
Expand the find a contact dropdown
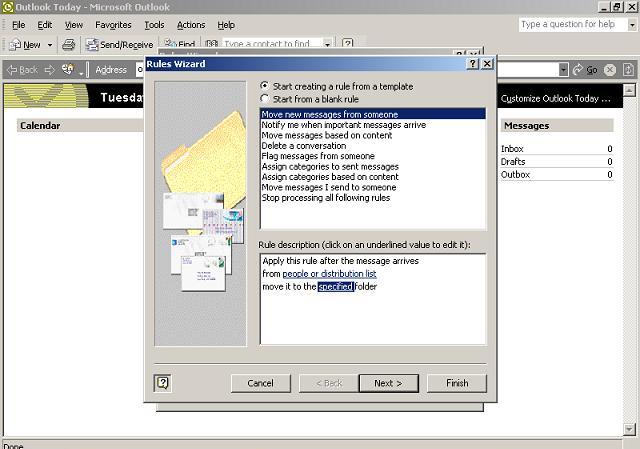pyautogui.click(x=327, y=44)
